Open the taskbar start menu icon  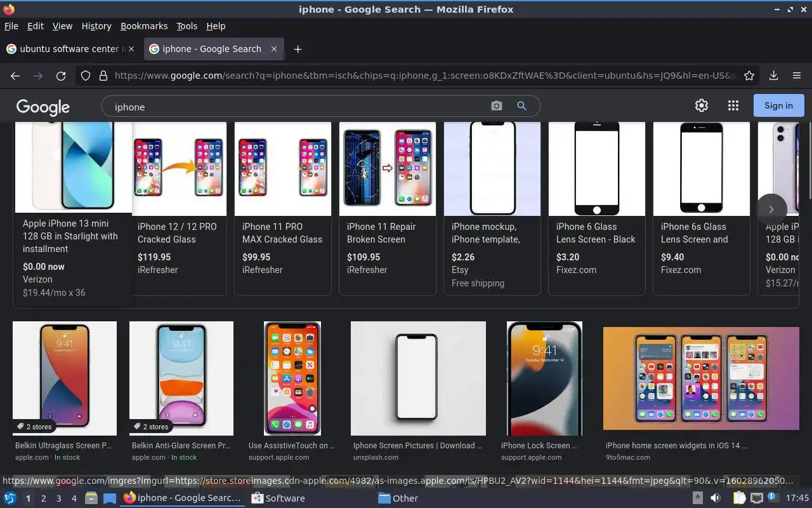click(10, 498)
